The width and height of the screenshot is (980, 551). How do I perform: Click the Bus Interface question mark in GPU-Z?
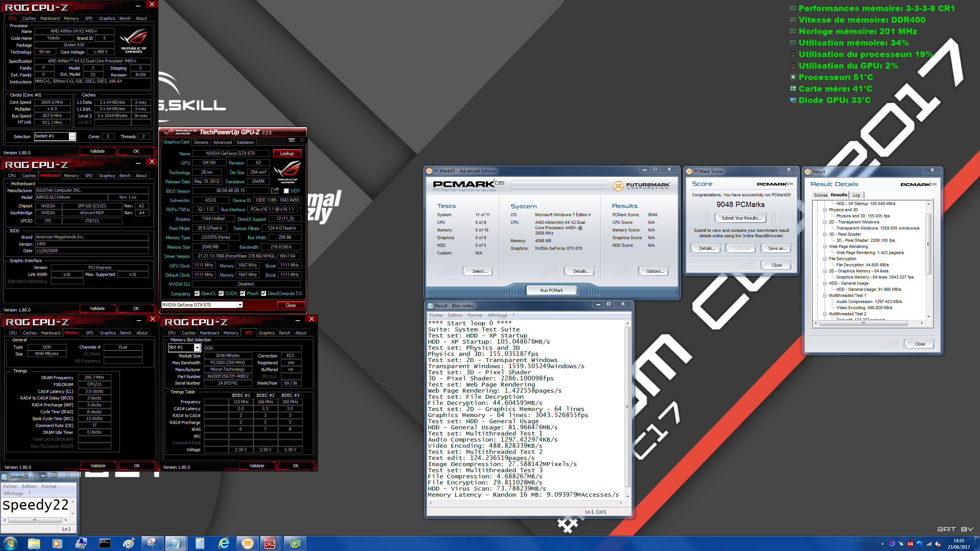(x=301, y=209)
